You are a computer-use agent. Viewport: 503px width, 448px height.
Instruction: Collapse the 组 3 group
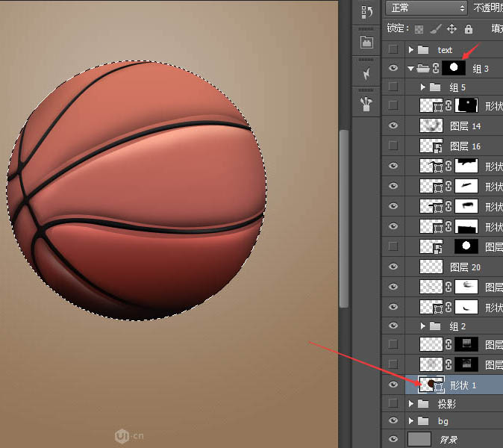(410, 69)
